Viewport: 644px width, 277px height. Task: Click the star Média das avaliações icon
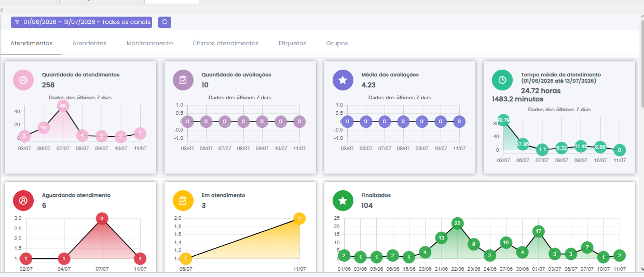click(342, 80)
